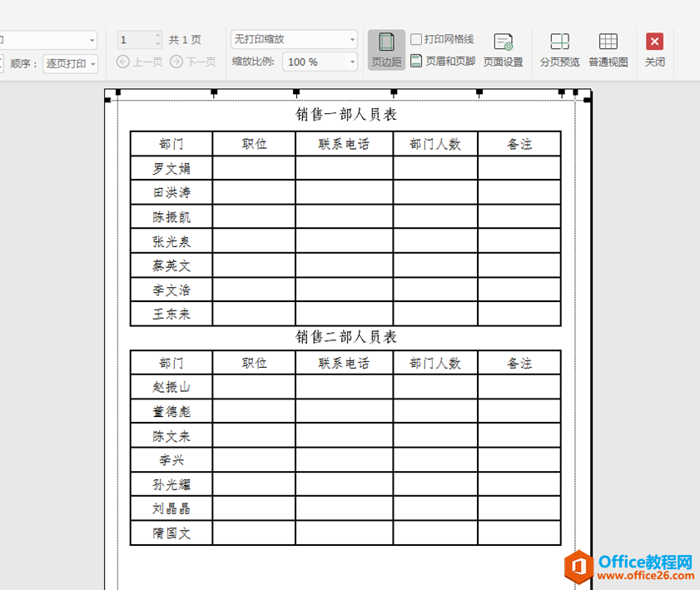The height and width of the screenshot is (590, 700).
Task: Select cell 罗文娟
Action: [x=171, y=168]
